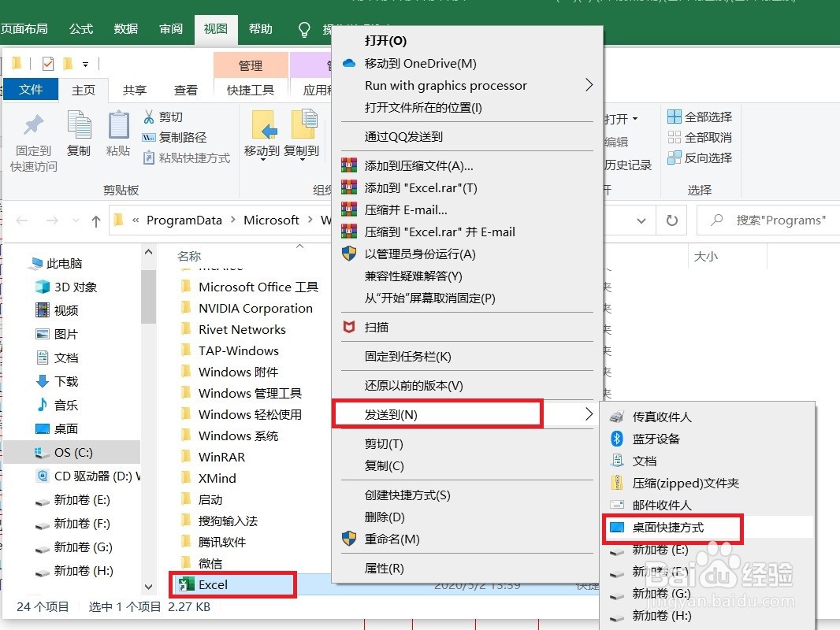The width and height of the screenshot is (840, 630).
Task: Open the XMind folder in the list
Action: tap(217, 478)
